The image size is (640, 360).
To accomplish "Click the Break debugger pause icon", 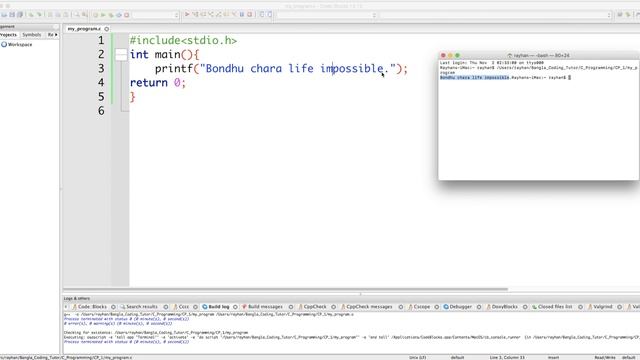I will (x=242, y=14).
